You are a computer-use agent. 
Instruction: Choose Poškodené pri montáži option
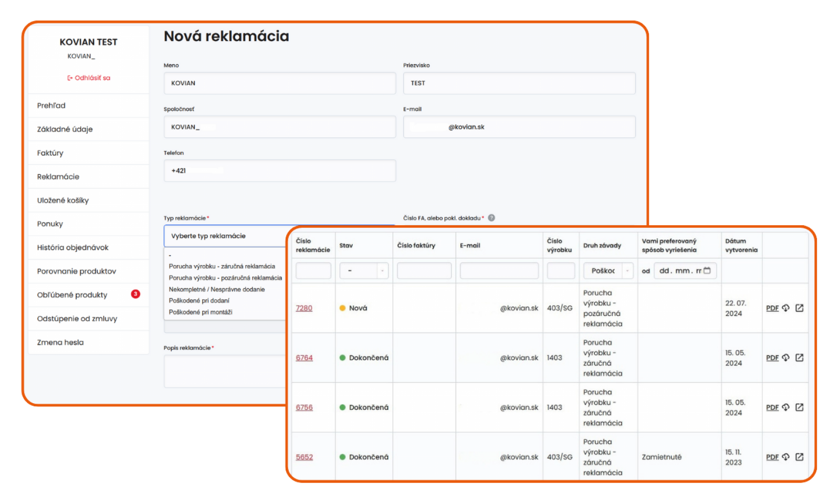coord(201,312)
